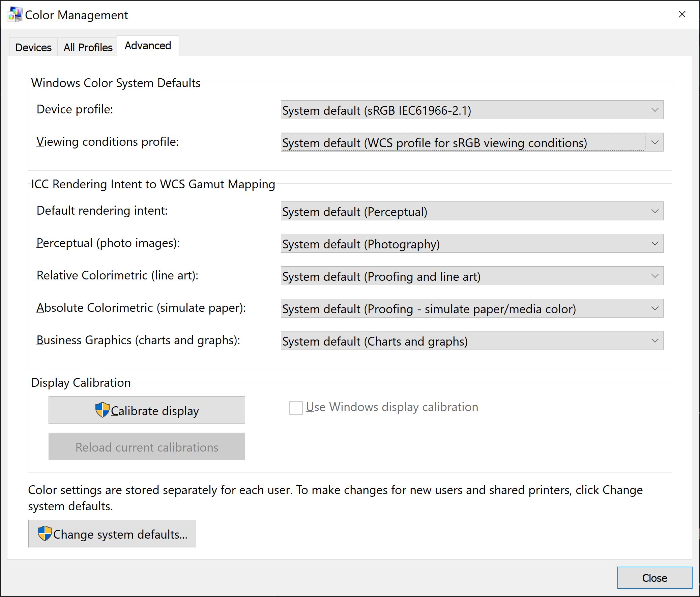Click the shield icon on Calibrate display
Viewport: 700px width, 597px height.
102,410
